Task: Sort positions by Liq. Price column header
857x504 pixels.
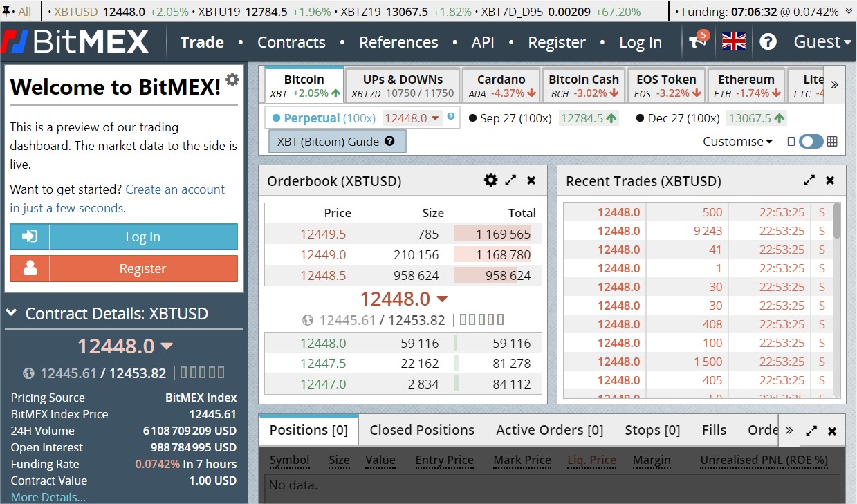Action: pos(592,460)
